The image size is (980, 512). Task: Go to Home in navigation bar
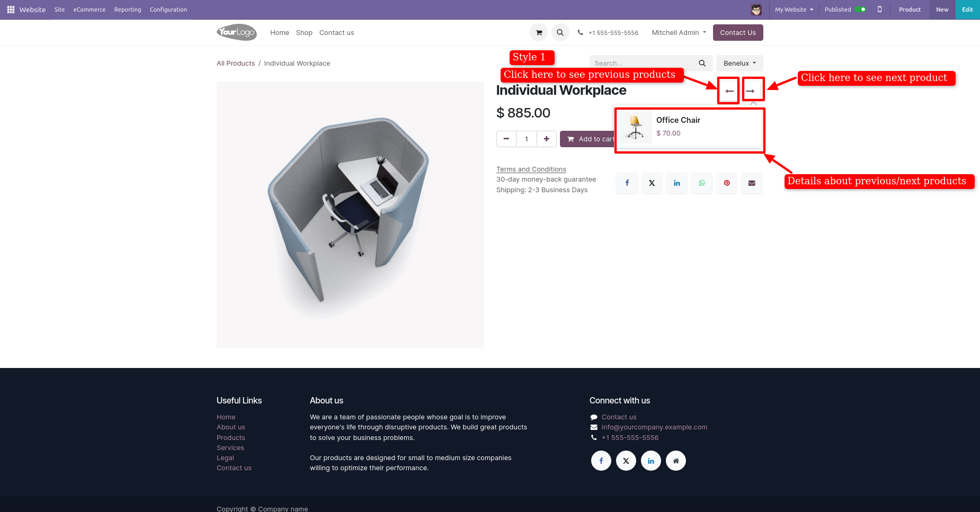click(280, 32)
